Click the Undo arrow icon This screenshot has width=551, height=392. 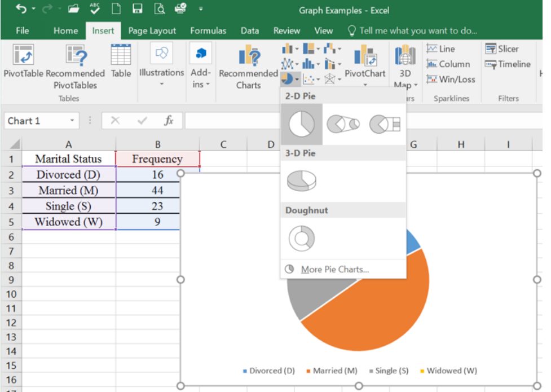tap(21, 9)
